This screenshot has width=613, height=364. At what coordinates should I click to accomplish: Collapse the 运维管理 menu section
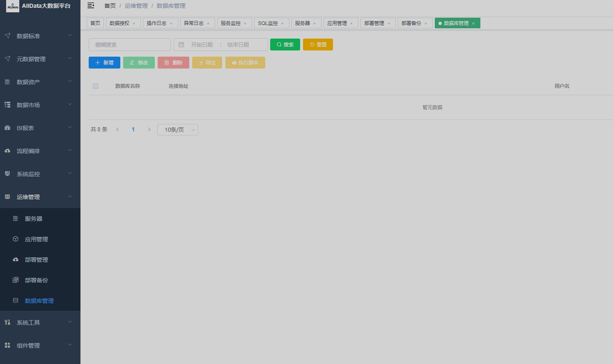40,197
